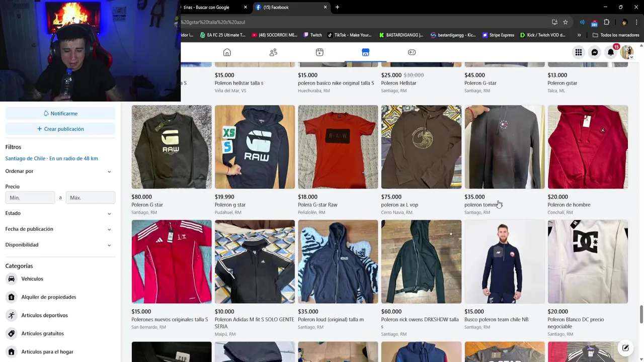Show more bookmarks chevron

579,35
